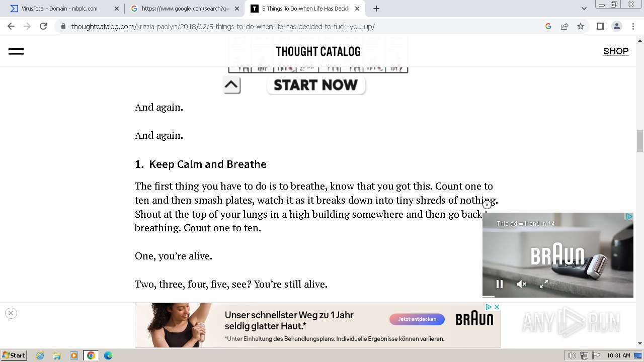Open File Explorer from the taskbar
Screen dimensions: 644x362
coord(57,355)
